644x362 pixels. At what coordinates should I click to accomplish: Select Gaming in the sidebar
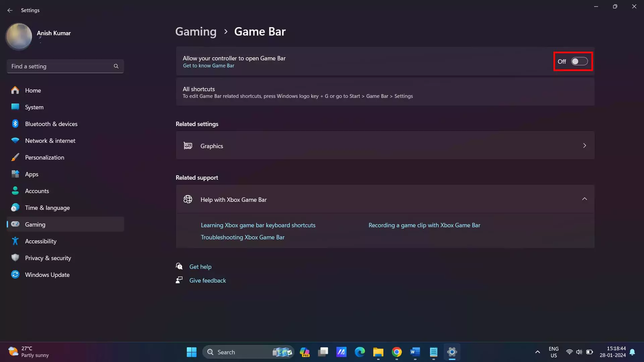[65, 225]
